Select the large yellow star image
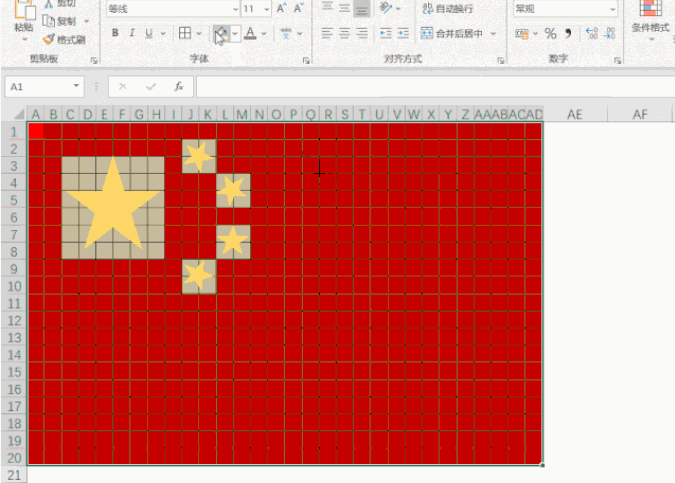Viewport: 675px width, 483px height. coord(113,202)
